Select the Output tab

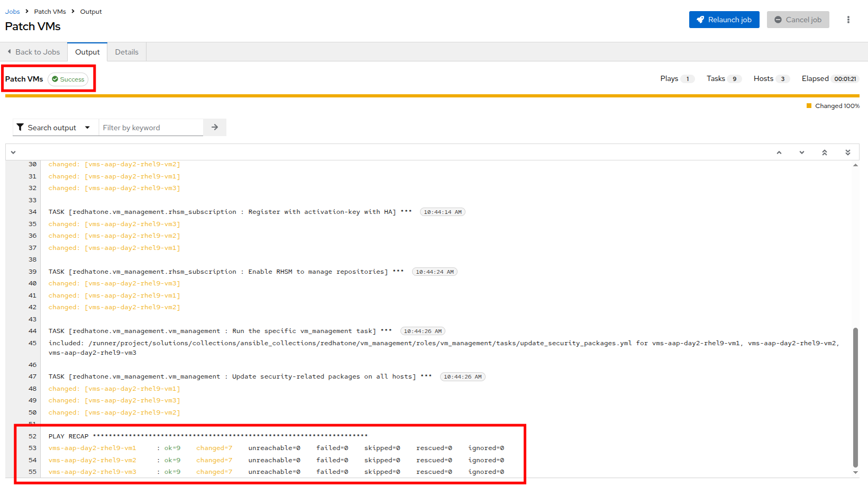click(x=87, y=52)
